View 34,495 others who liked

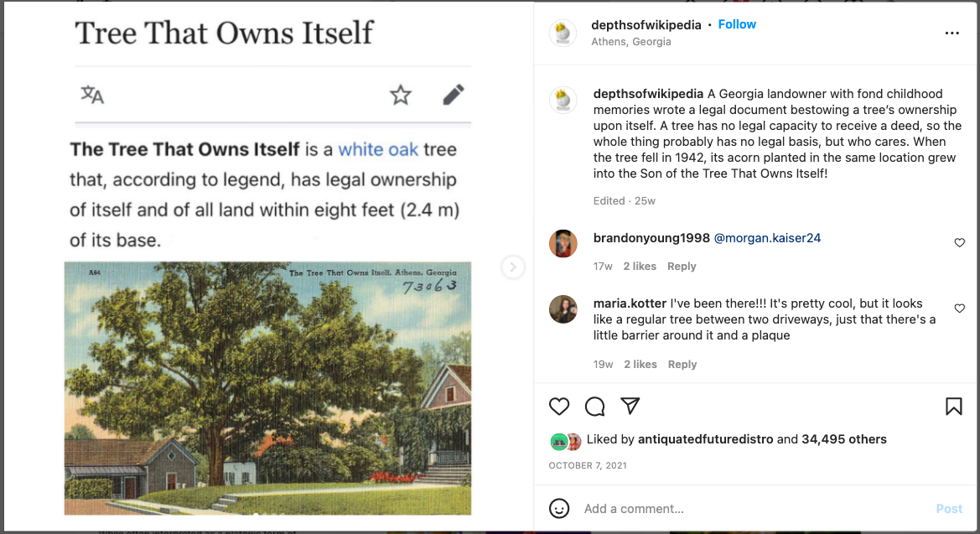coord(843,439)
